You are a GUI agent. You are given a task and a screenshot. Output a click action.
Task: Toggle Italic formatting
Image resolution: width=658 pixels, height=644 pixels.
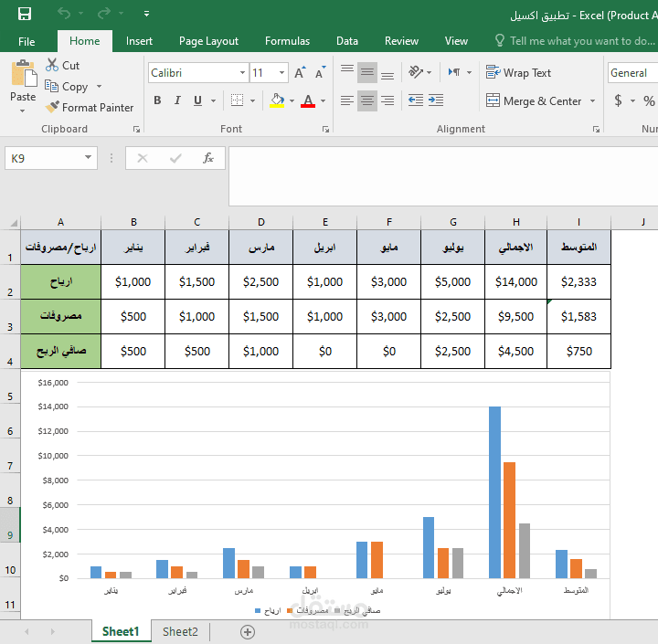click(x=177, y=100)
